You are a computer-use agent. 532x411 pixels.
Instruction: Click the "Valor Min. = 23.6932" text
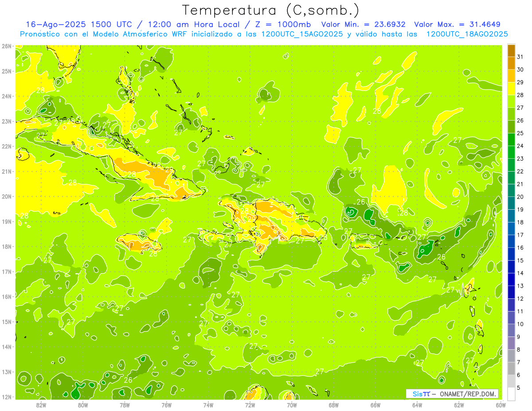click(x=364, y=24)
